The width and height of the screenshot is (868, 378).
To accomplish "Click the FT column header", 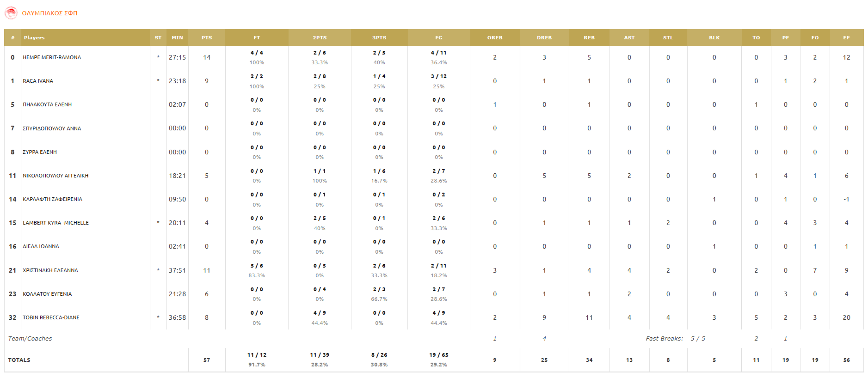I will coord(256,38).
